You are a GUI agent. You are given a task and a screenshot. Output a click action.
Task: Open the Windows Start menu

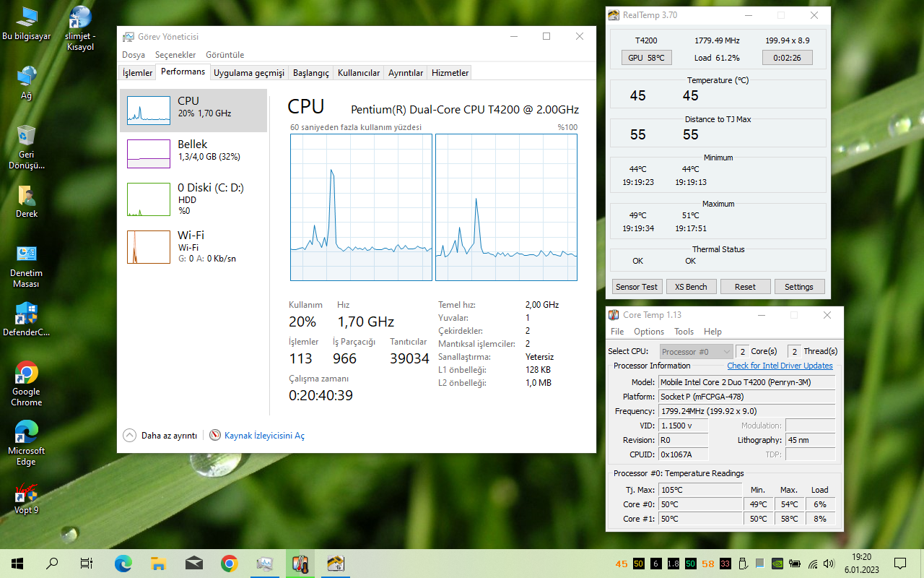(17, 564)
